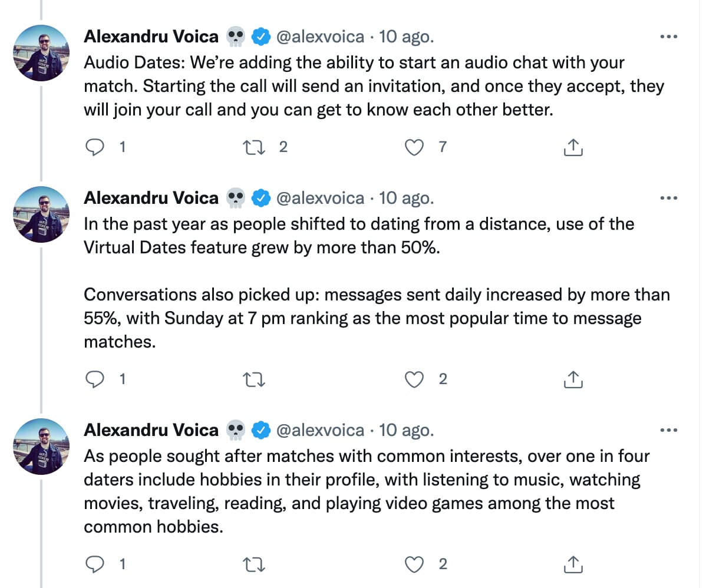Open more options on Audio Dates tweet
This screenshot has width=706, height=588.
point(669,37)
